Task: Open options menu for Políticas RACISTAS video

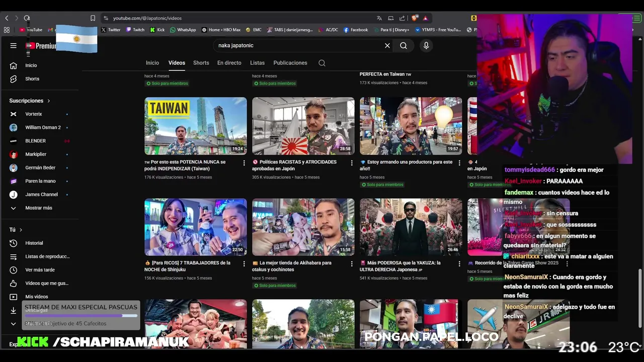Action: click(x=352, y=163)
